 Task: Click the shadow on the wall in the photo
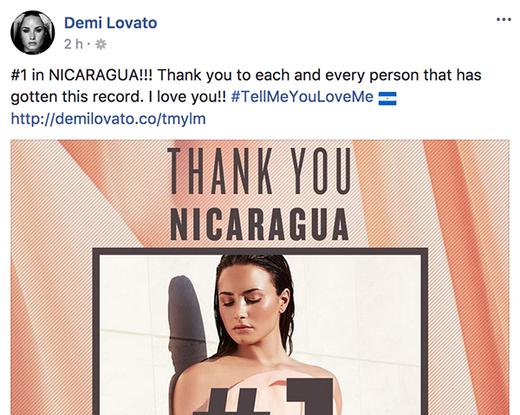[x=187, y=320]
